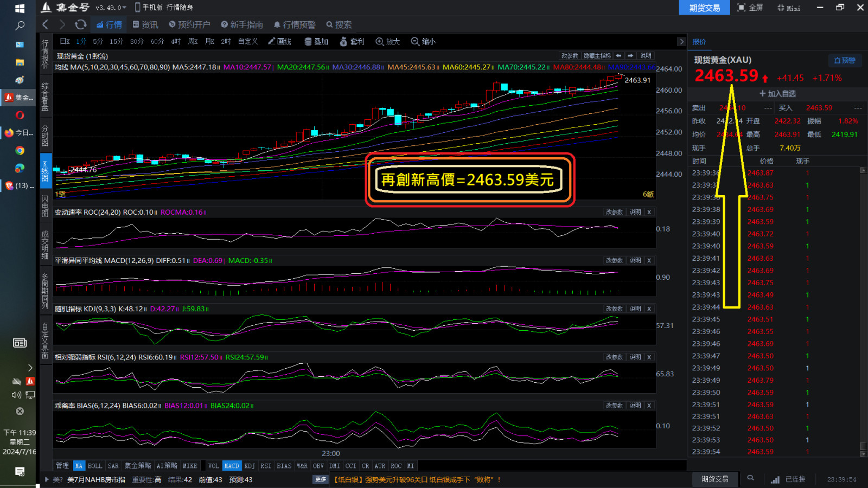
Task: Select the 画线 drawing tool
Action: [279, 41]
